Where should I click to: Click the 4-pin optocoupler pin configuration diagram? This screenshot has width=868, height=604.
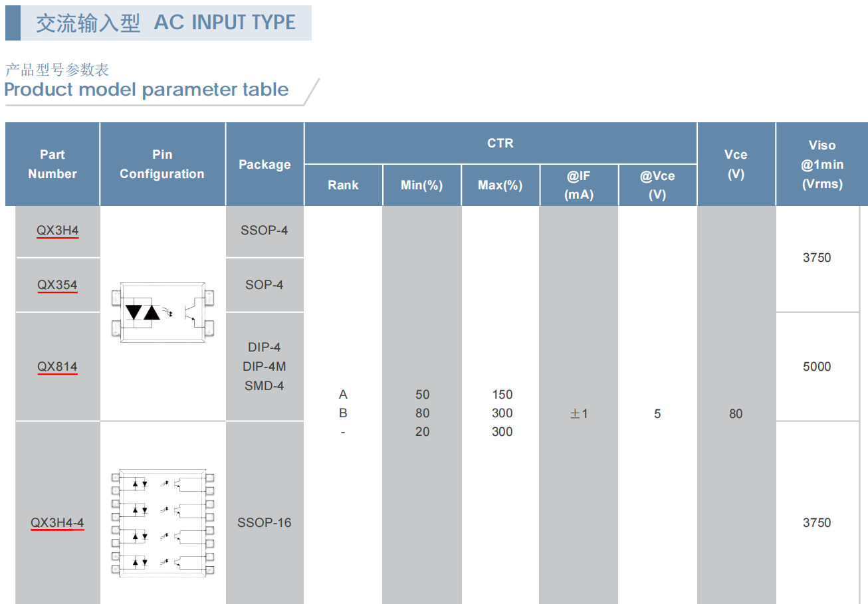pyautogui.click(x=163, y=312)
